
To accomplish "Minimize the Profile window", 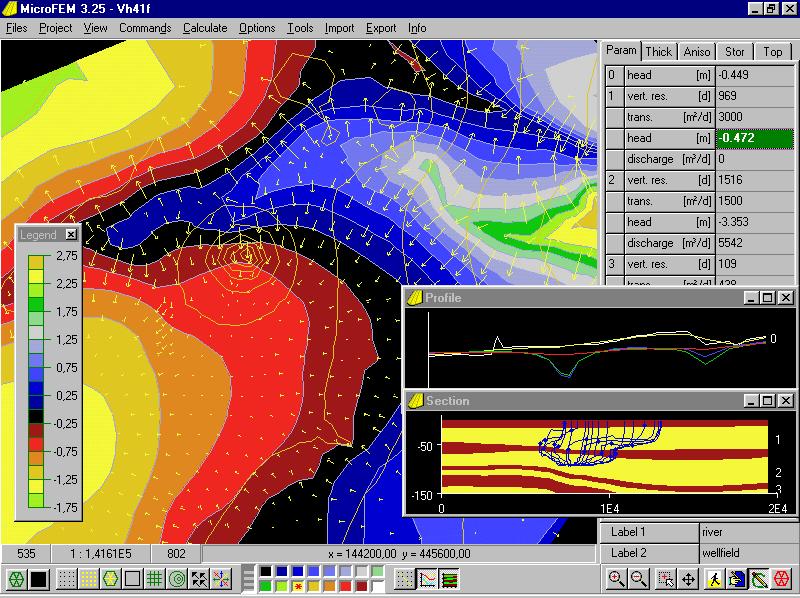I will (x=750, y=297).
